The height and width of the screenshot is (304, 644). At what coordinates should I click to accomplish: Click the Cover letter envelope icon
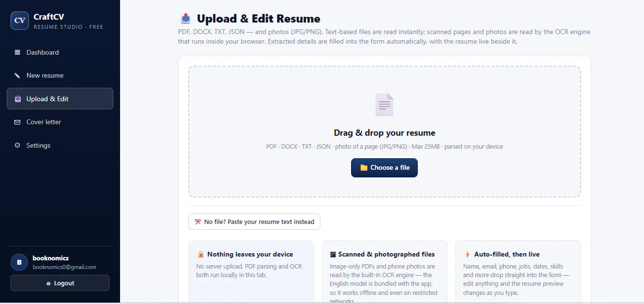pyautogui.click(x=17, y=122)
